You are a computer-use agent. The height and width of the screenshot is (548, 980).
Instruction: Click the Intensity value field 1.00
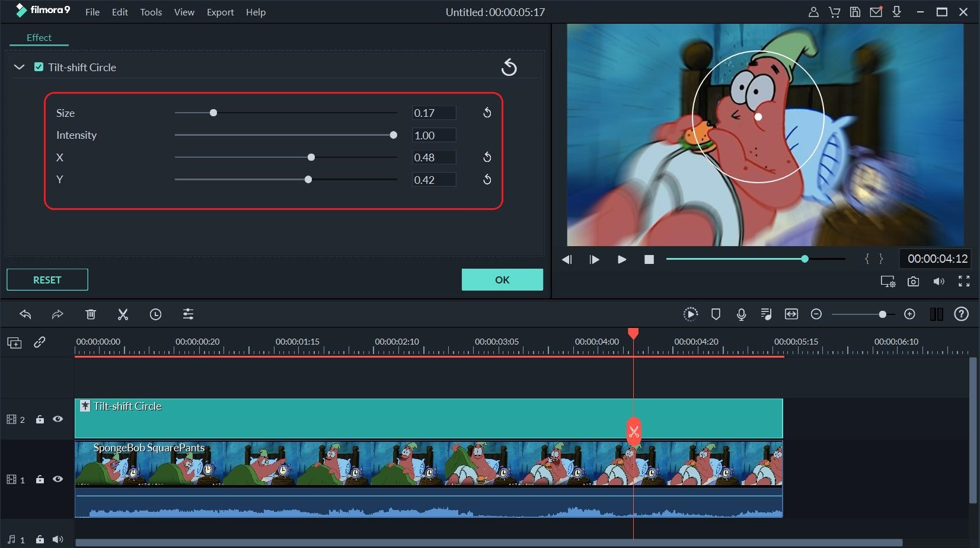coord(434,135)
